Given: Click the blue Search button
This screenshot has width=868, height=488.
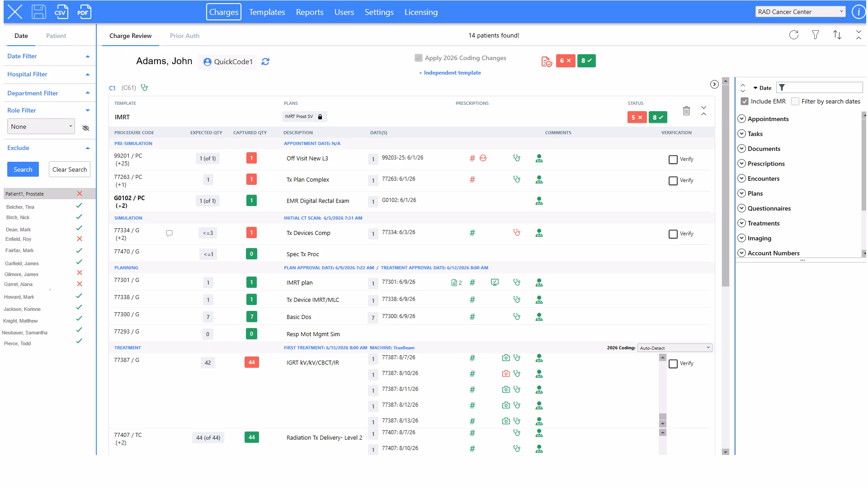Looking at the screenshot, I should pyautogui.click(x=23, y=169).
